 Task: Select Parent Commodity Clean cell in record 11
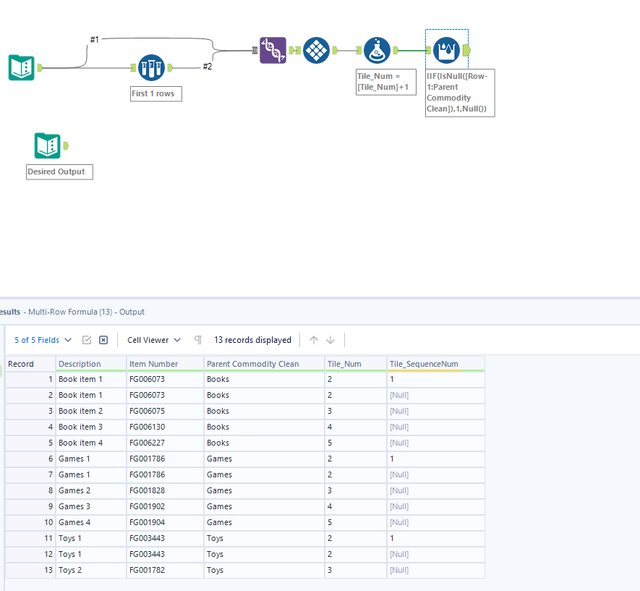coord(264,538)
